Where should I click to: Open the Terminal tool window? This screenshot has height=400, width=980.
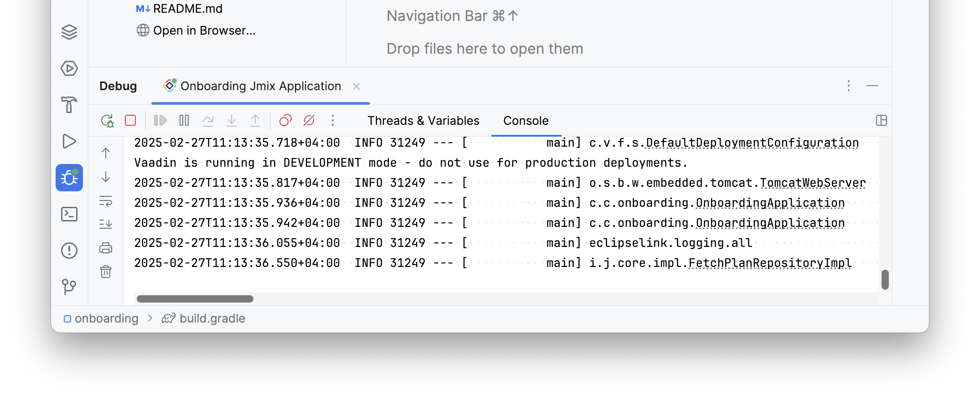pos(69,214)
